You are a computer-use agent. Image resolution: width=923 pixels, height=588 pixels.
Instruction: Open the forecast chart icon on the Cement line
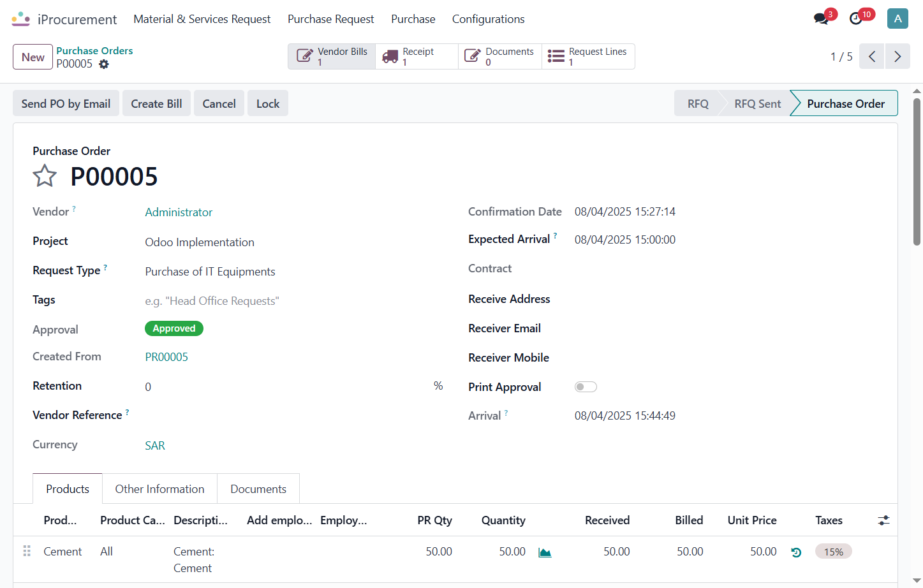(x=545, y=552)
